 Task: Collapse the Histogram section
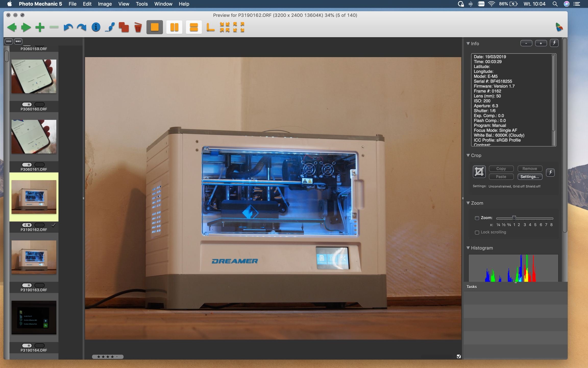[x=468, y=248]
